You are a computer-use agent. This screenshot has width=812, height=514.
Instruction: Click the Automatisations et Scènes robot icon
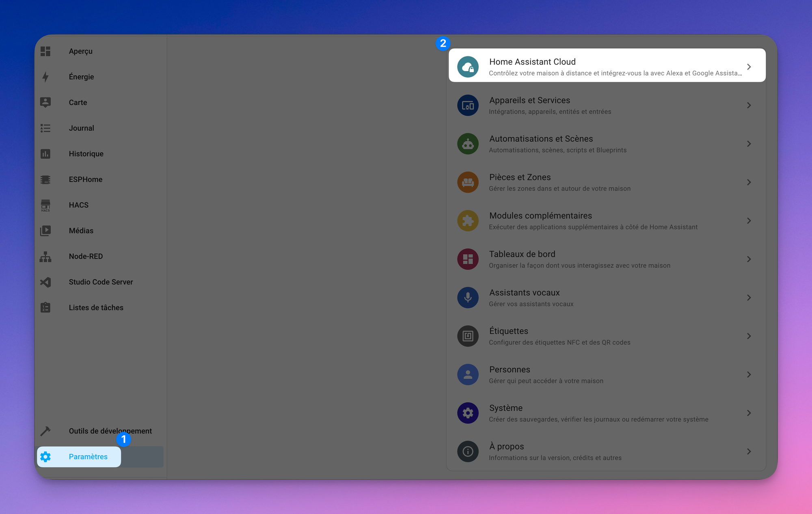[468, 144]
